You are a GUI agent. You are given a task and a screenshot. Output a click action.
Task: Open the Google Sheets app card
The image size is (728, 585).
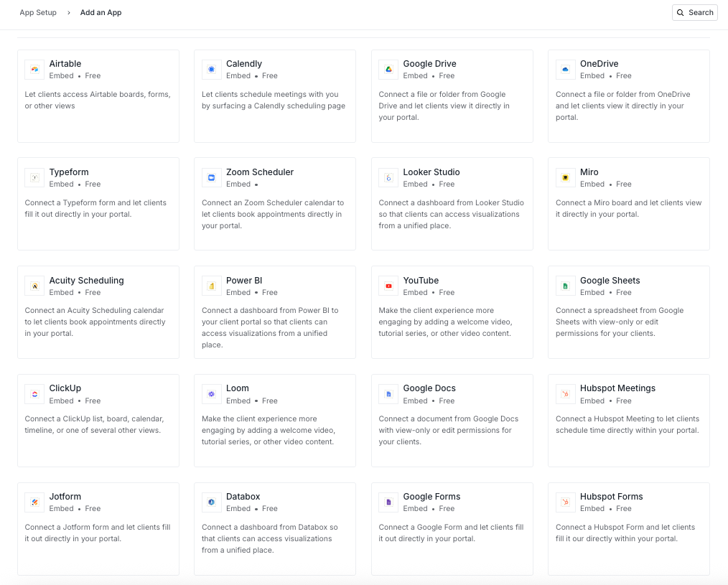coord(628,312)
